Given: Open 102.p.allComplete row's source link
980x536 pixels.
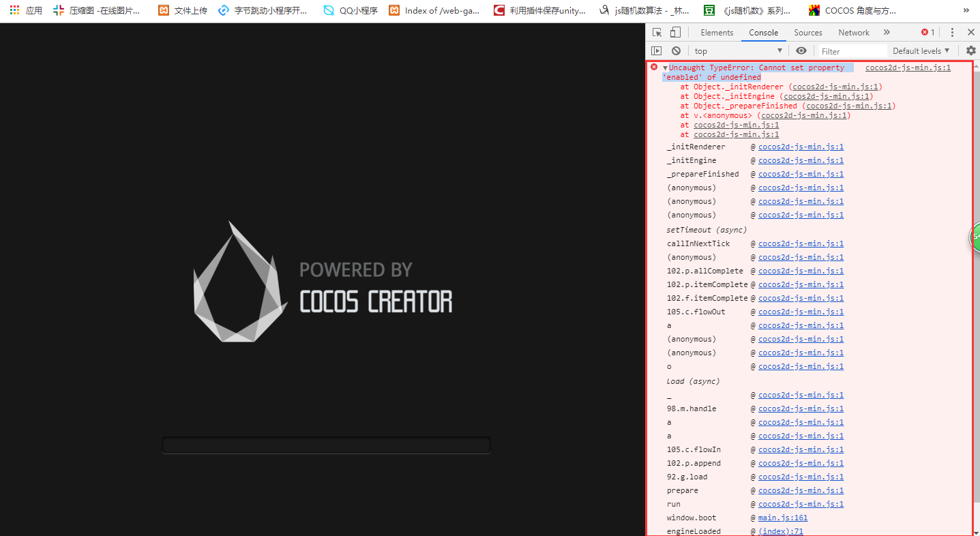Looking at the screenshot, I should tap(801, 271).
